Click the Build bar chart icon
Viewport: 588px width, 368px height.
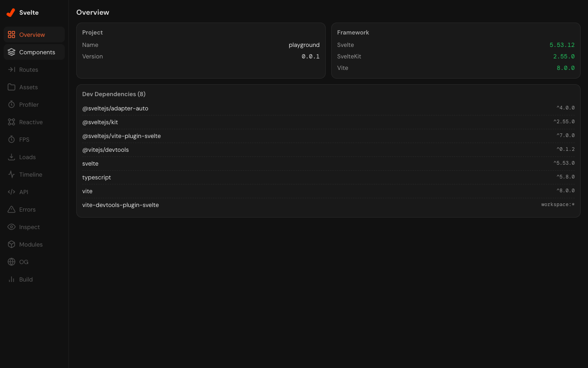tap(11, 279)
